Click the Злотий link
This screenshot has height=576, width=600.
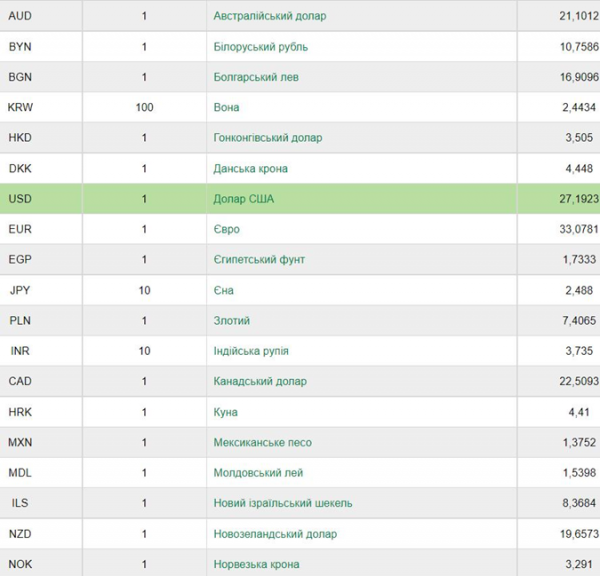(x=232, y=320)
